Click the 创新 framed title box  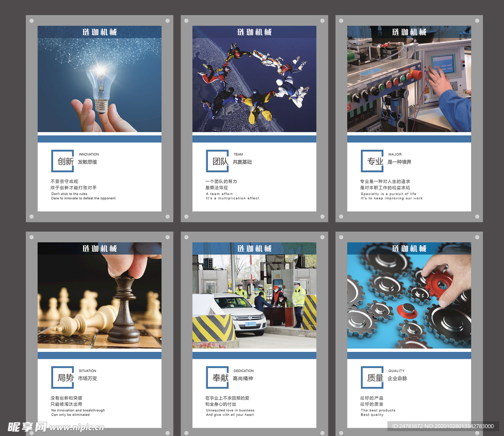coord(63,161)
